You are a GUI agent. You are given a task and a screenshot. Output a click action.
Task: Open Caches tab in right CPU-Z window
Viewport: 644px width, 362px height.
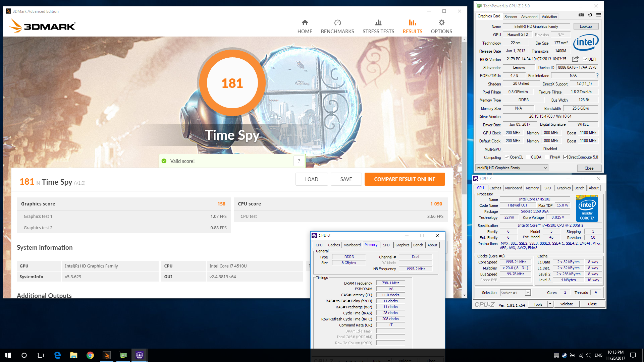[495, 188]
